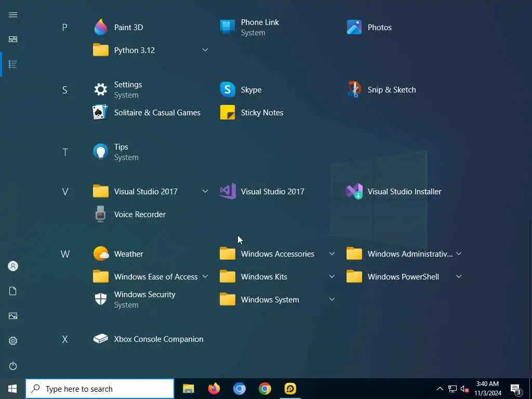Open File Explorer from taskbar

[188, 389]
